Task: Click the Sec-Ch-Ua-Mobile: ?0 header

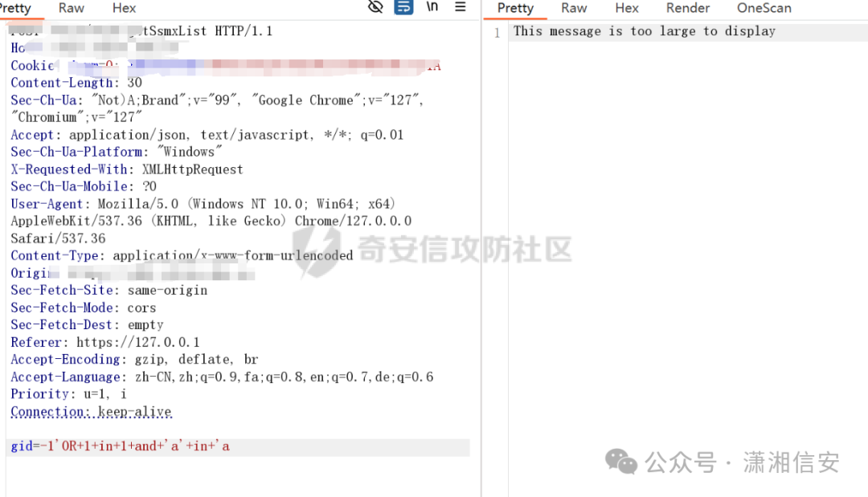Action: coord(84,187)
